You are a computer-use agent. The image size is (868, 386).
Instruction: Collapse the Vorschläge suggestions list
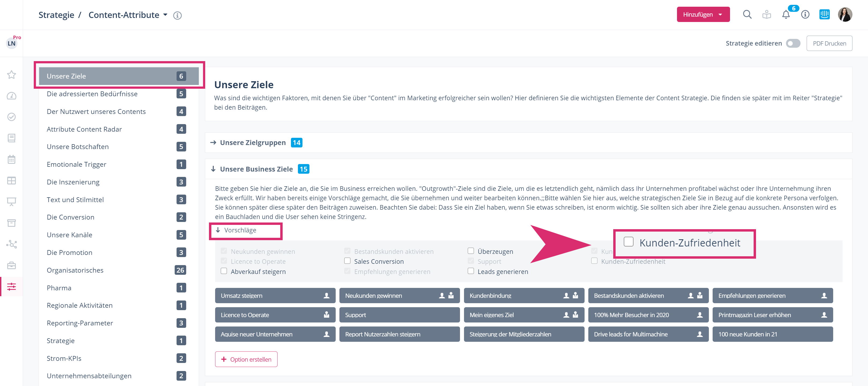point(240,230)
